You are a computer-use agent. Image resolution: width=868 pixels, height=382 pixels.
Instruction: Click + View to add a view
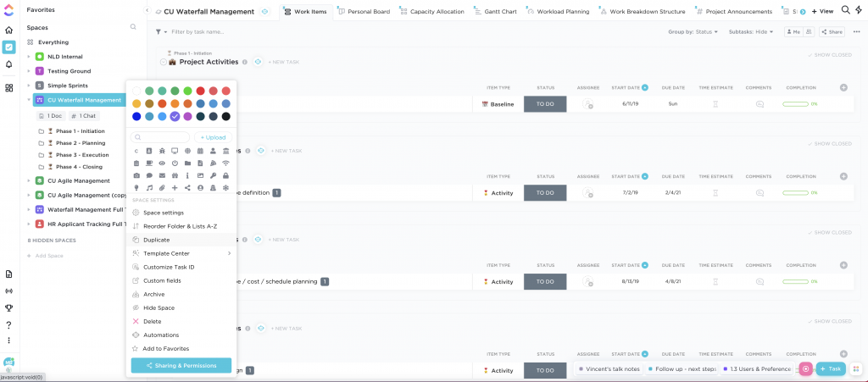pyautogui.click(x=822, y=11)
